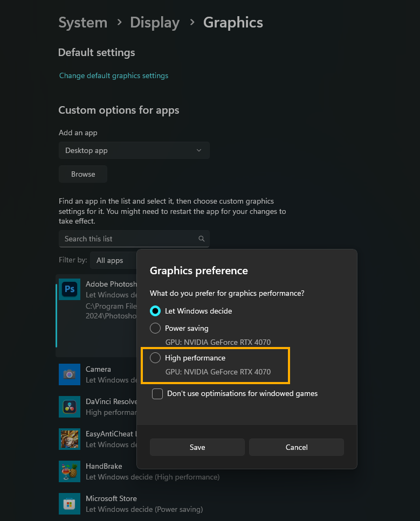Select the DaVinci Resolve app icon
Viewport: 420px width, 521px height.
70,407
